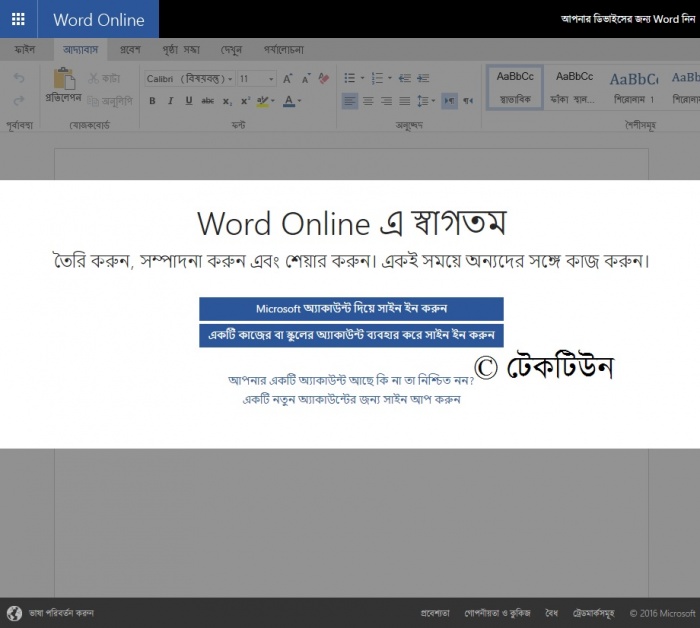Sign in with work or school account
The image size is (700, 628).
[351, 335]
